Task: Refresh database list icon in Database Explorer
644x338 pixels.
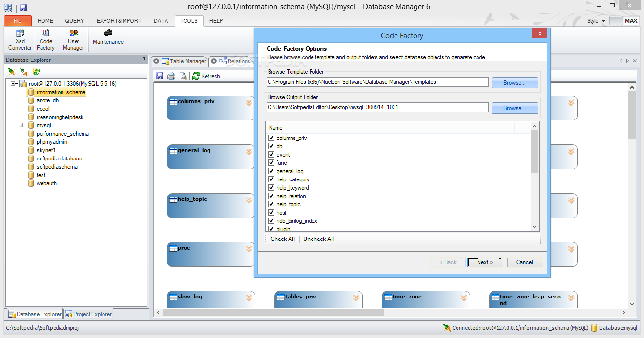Action: pyautogui.click(x=36, y=72)
